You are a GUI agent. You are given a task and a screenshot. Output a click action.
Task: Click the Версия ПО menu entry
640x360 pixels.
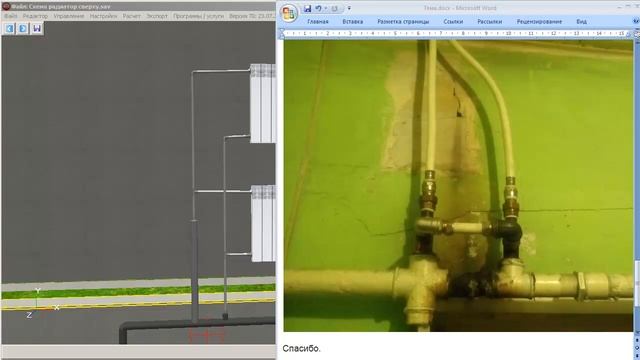point(252,16)
